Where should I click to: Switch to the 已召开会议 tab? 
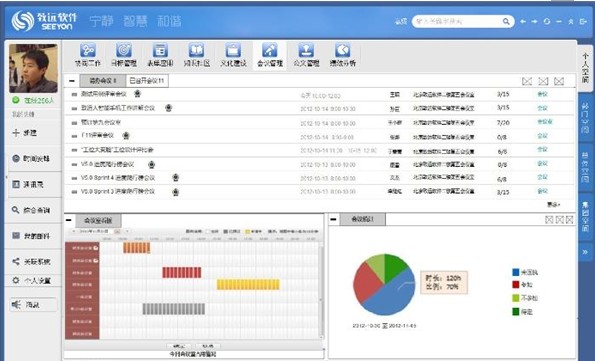click(x=146, y=80)
